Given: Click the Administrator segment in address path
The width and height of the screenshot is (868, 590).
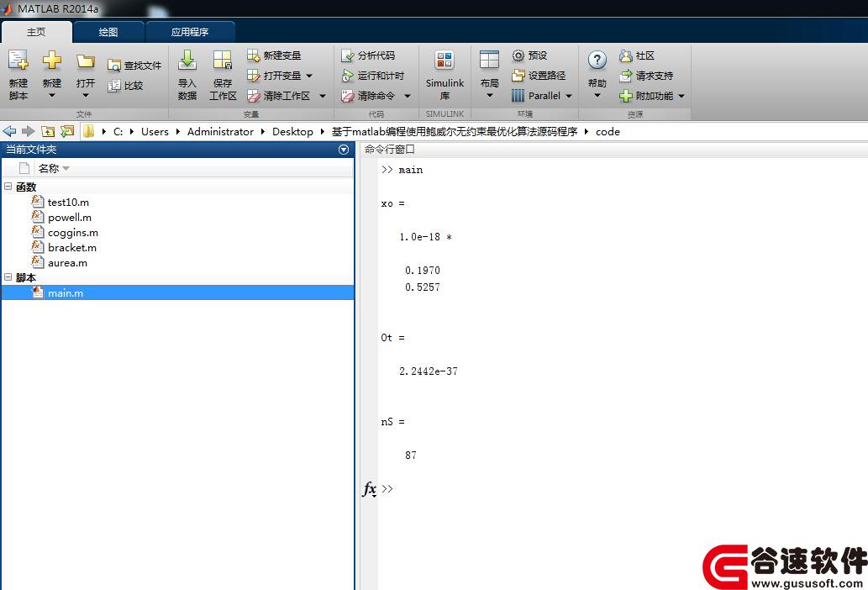Looking at the screenshot, I should [220, 132].
